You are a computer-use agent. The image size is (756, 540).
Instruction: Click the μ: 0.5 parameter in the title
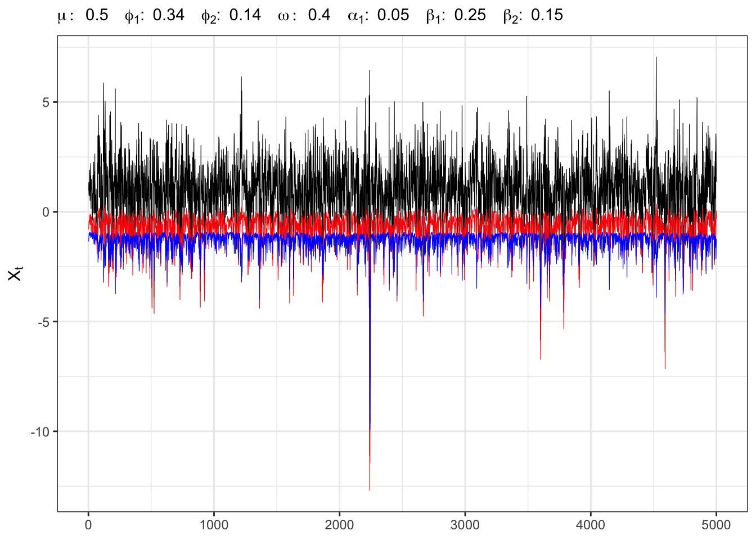click(x=83, y=15)
